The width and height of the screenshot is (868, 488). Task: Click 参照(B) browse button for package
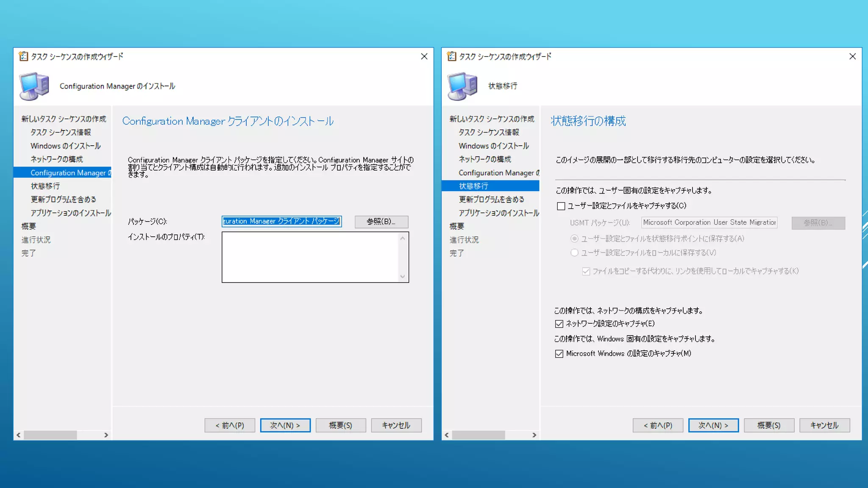(381, 222)
